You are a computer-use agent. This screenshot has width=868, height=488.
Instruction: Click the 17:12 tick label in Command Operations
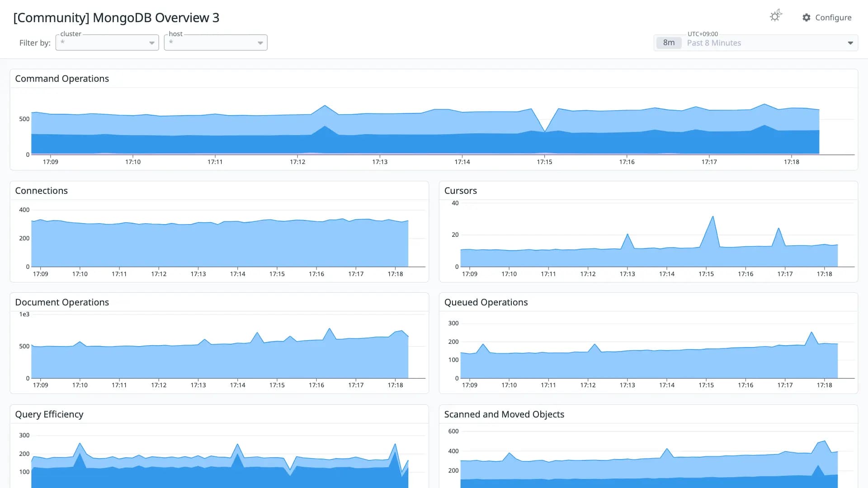click(297, 162)
